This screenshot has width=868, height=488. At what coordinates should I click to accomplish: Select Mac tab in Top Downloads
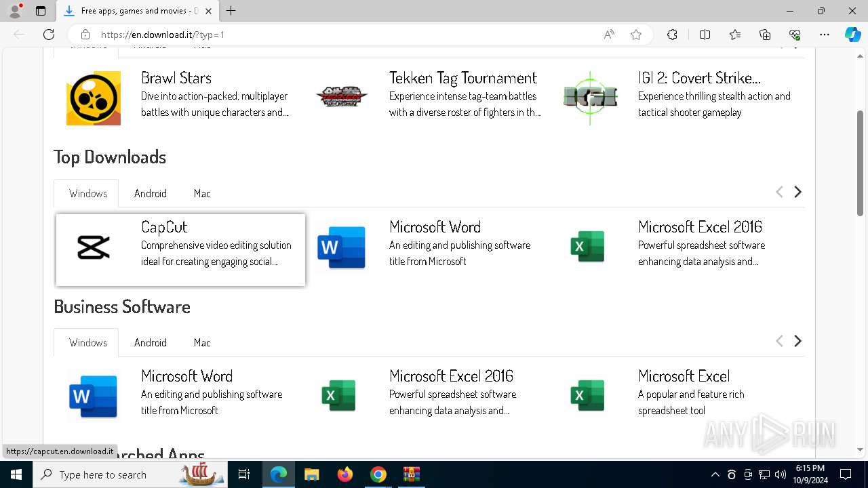pos(202,193)
